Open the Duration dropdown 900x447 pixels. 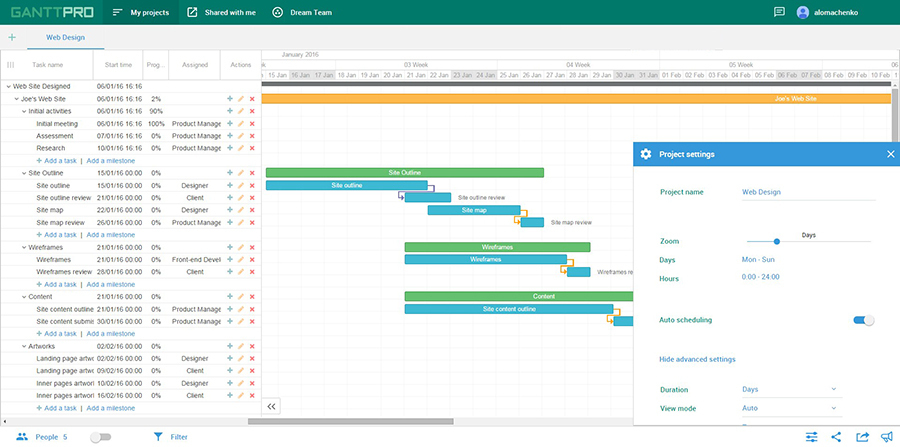point(792,390)
